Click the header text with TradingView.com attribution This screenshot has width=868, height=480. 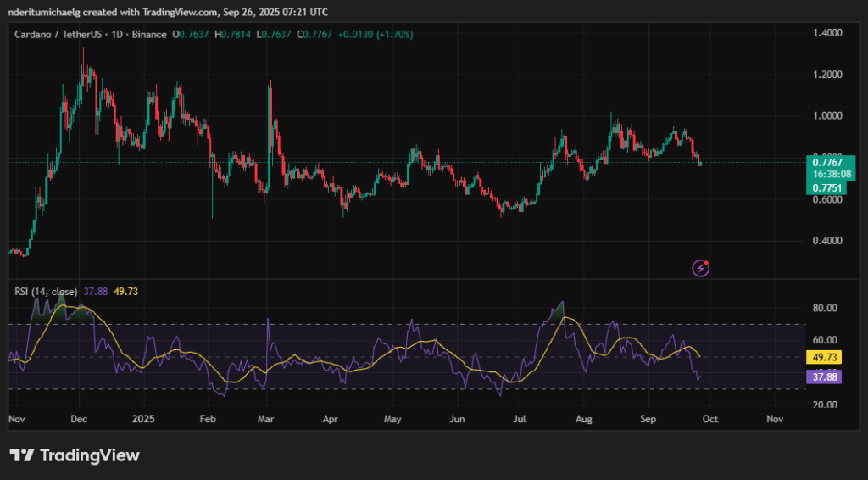pyautogui.click(x=168, y=12)
